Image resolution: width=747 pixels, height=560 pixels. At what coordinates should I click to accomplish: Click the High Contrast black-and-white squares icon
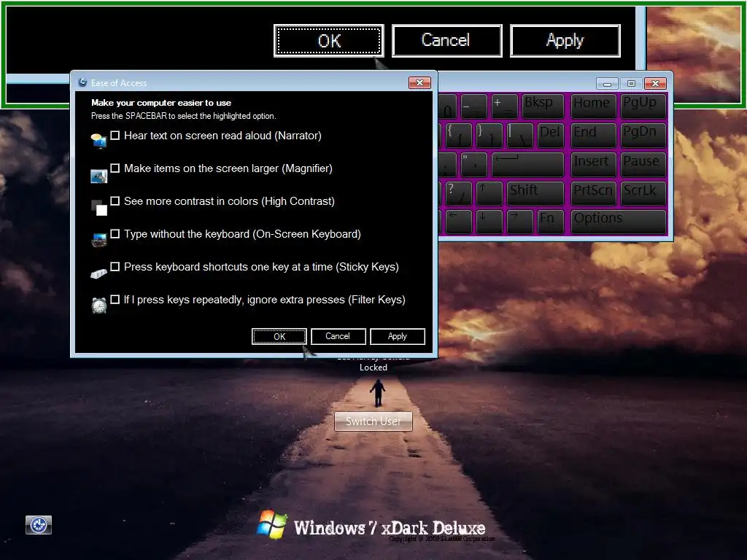click(98, 208)
